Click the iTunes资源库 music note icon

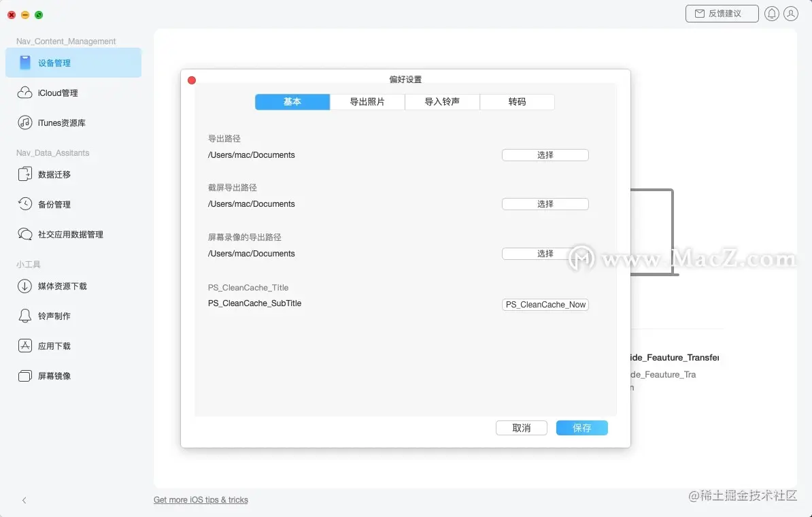(x=25, y=122)
